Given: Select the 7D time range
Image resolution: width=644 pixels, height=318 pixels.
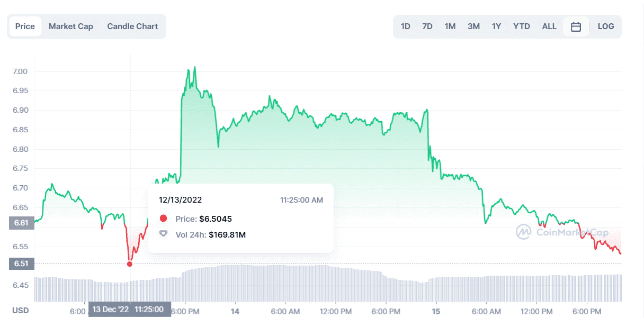Looking at the screenshot, I should [427, 26].
